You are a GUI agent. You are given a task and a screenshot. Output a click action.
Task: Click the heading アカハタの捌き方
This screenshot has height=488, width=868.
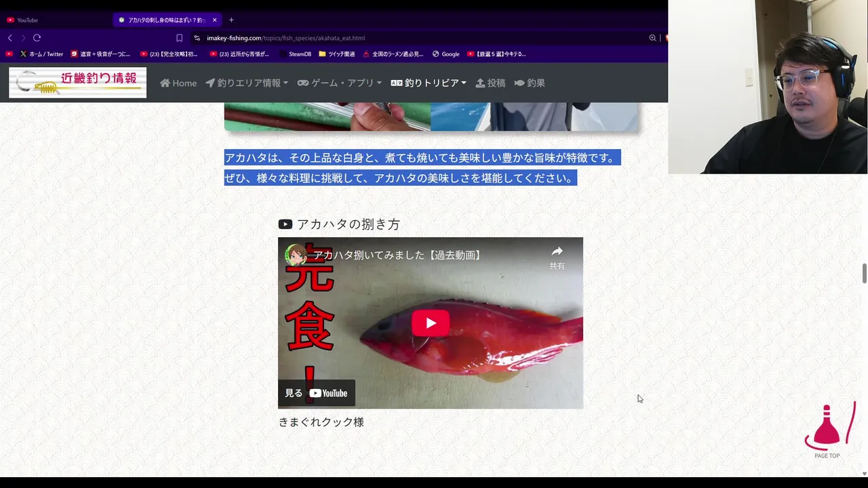click(x=339, y=224)
